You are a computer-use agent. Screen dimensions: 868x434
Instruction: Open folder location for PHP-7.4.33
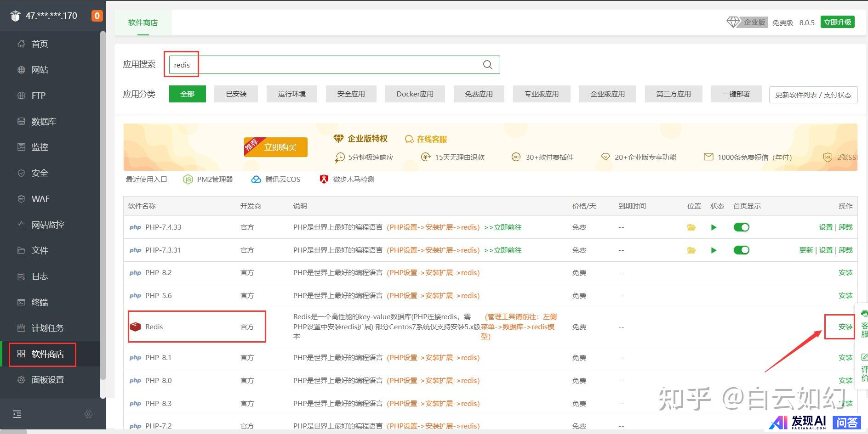[x=691, y=227]
